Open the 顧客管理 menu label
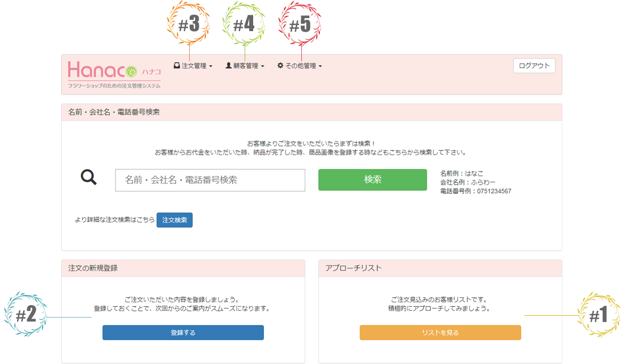Screen dimensions: 623x364 246,66
